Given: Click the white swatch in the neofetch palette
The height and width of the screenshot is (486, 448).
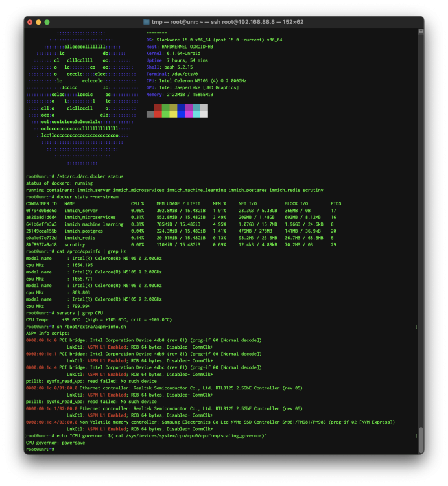Looking at the screenshot, I should pyautogui.click(x=204, y=114).
